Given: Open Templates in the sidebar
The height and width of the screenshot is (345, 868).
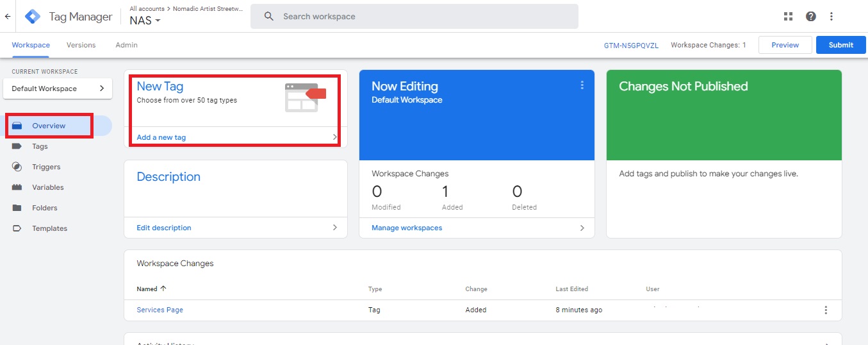Looking at the screenshot, I should pos(49,228).
